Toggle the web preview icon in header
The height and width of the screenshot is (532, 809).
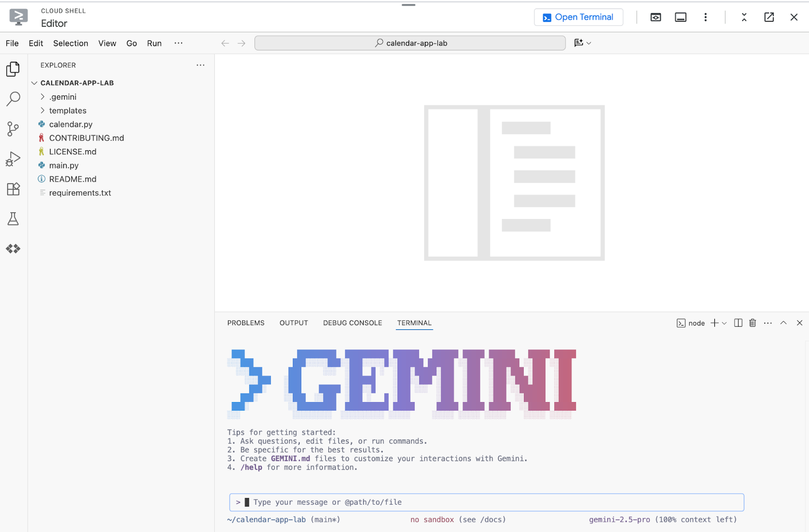(x=656, y=17)
